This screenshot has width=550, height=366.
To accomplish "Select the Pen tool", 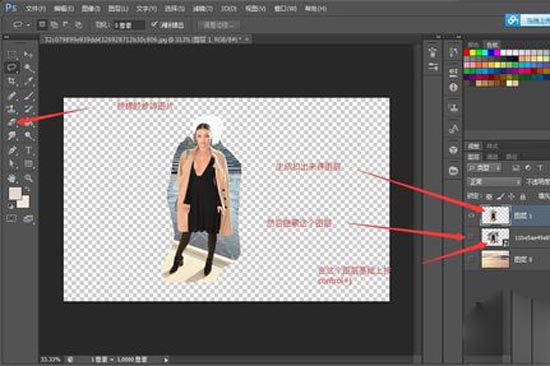I will (x=12, y=150).
